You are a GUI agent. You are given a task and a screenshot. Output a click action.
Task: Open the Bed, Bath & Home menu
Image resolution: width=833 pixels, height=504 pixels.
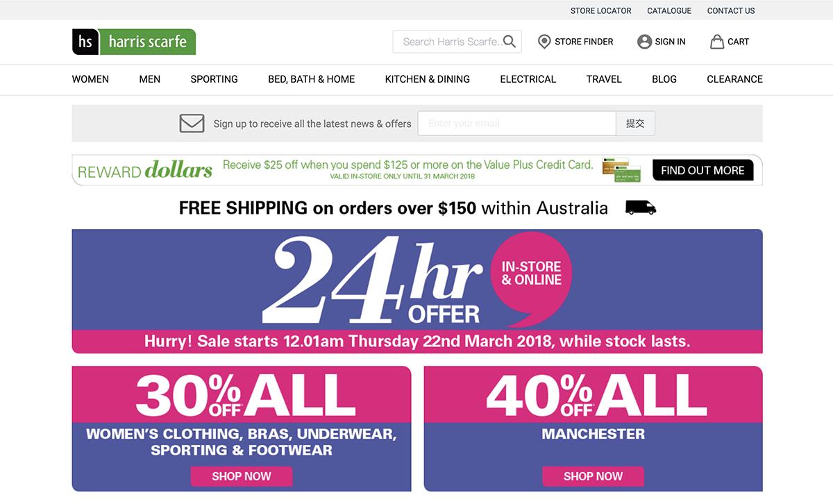click(311, 79)
